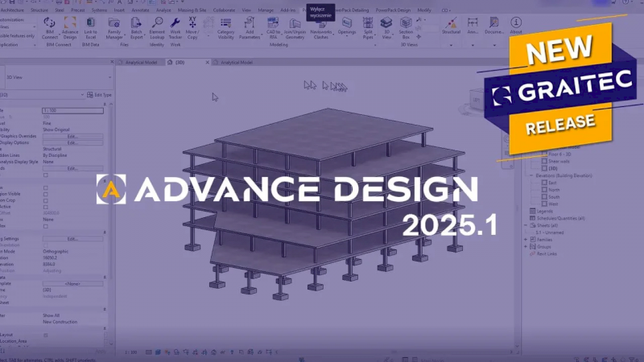
Task: Open the About info icon
Action: point(516,27)
